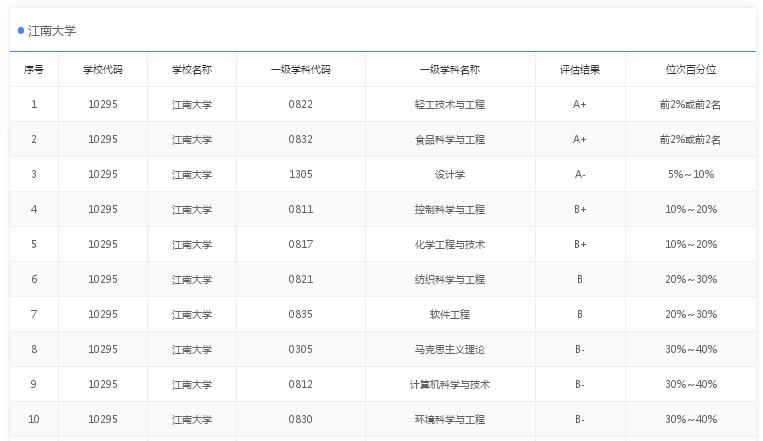Select discipline name 化学工程与技术
Image resolution: width=763 pixels, height=441 pixels.
[x=450, y=244]
